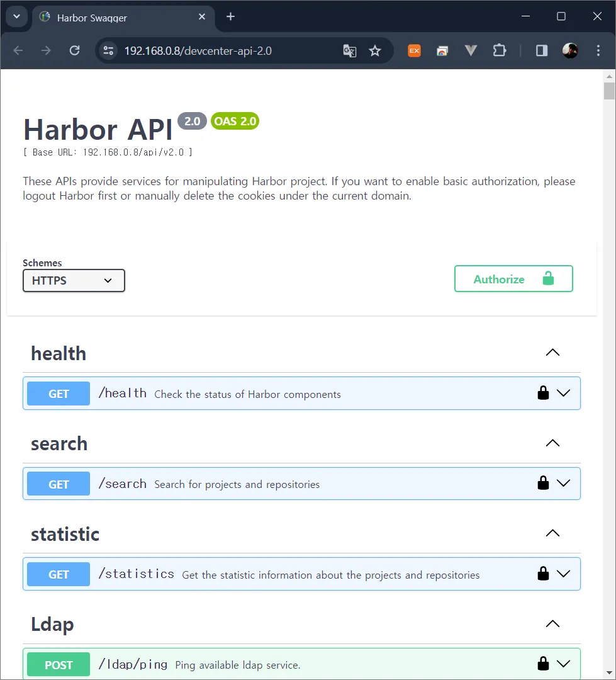This screenshot has height=680, width=616.
Task: Expand the GET /health operation chevron
Action: (x=564, y=393)
